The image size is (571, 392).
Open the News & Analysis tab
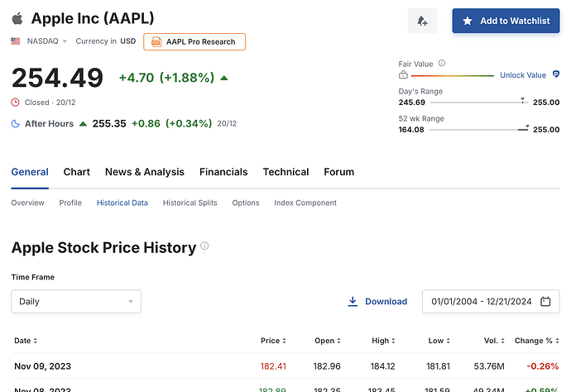145,172
